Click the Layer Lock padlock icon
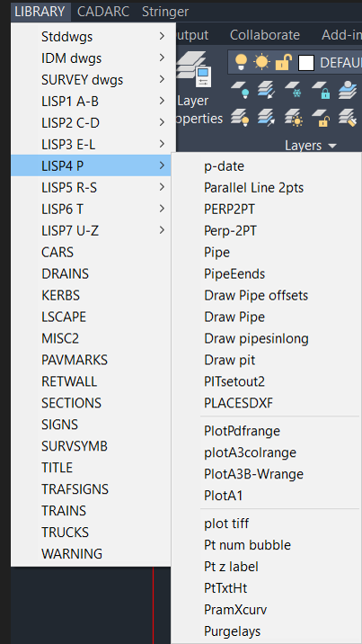This screenshot has height=644, width=362. (x=322, y=90)
